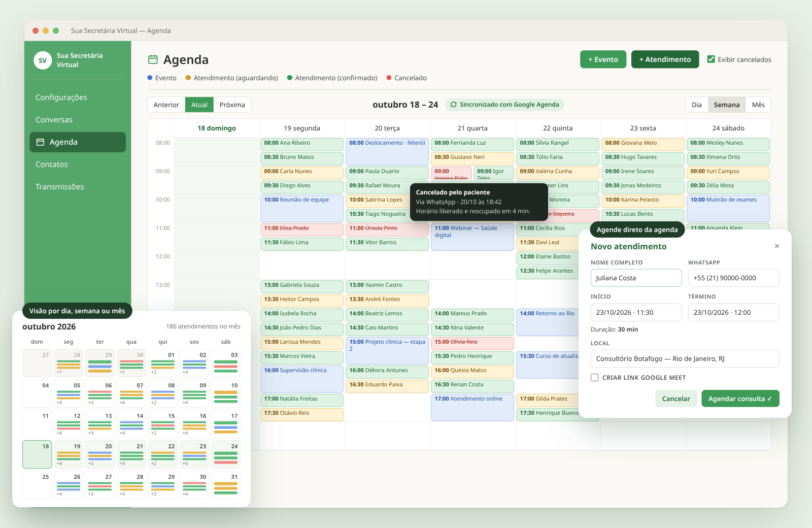Select day 31 in the mini month calendar
This screenshot has width=812, height=528.
[226, 485]
